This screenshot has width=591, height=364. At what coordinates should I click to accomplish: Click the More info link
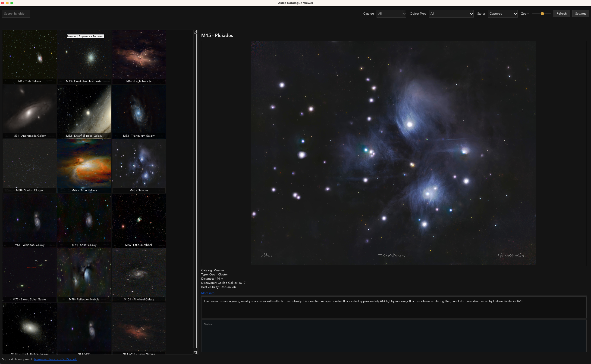[x=207, y=293]
